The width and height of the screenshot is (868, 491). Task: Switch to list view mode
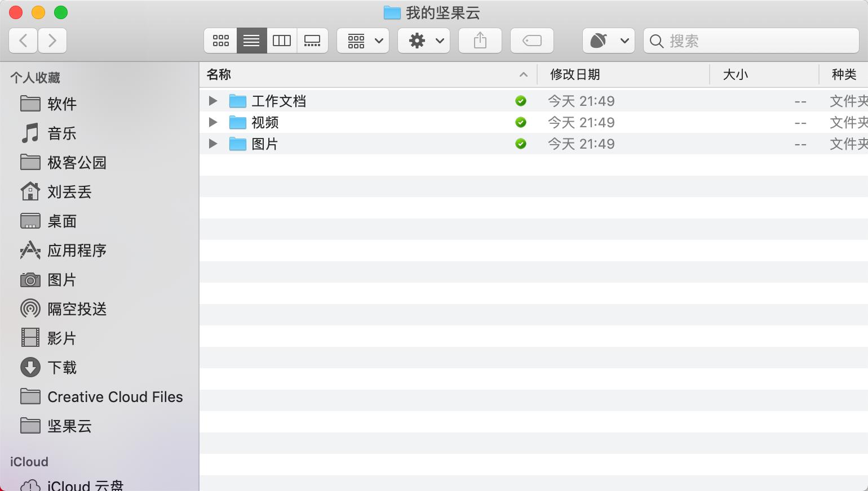pos(251,41)
